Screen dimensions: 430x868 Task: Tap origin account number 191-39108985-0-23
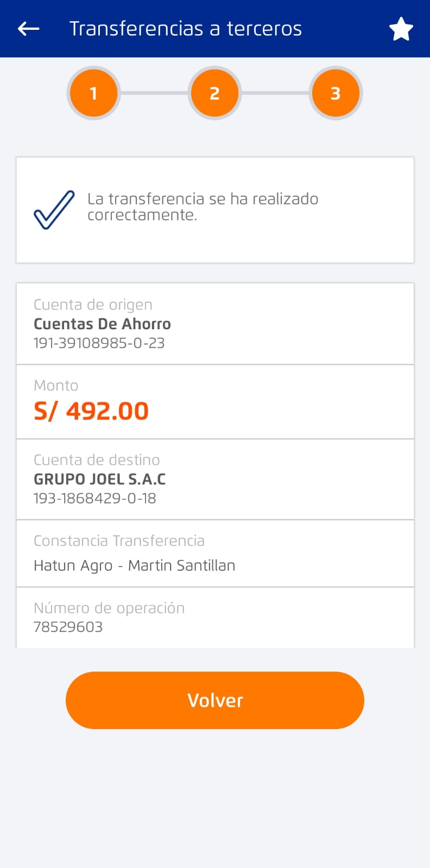click(x=99, y=343)
